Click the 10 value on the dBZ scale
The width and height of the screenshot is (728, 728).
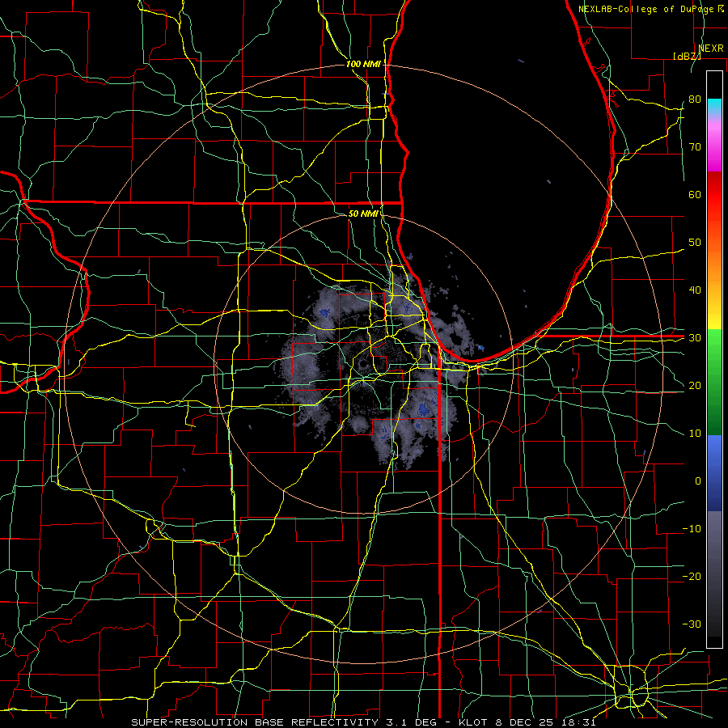(x=695, y=434)
